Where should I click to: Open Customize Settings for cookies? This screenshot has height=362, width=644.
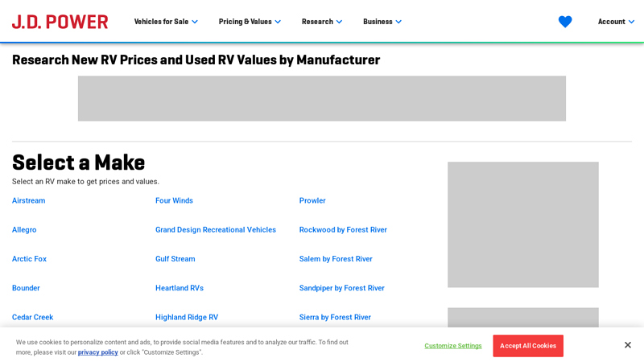coord(453,346)
